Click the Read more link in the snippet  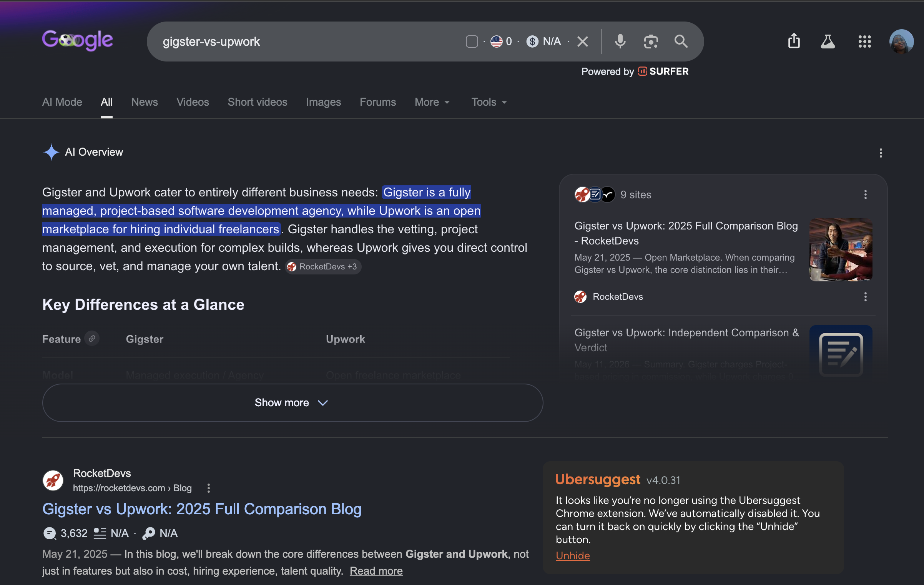(376, 571)
